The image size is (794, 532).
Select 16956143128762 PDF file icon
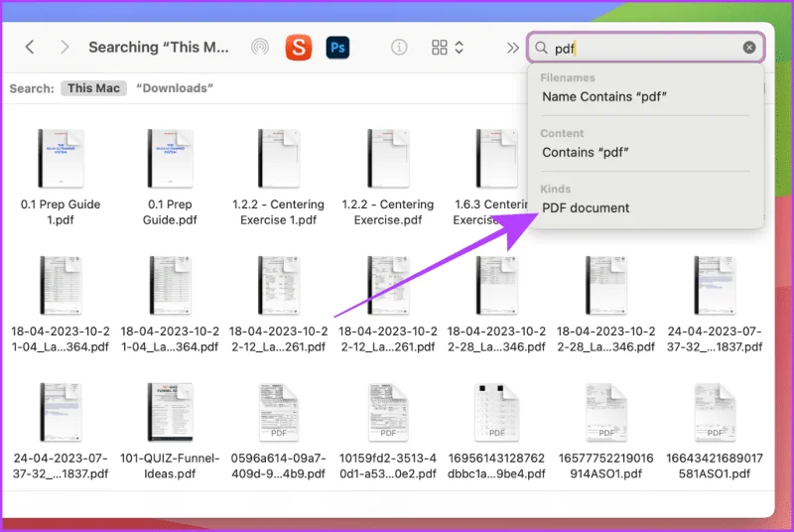click(497, 412)
